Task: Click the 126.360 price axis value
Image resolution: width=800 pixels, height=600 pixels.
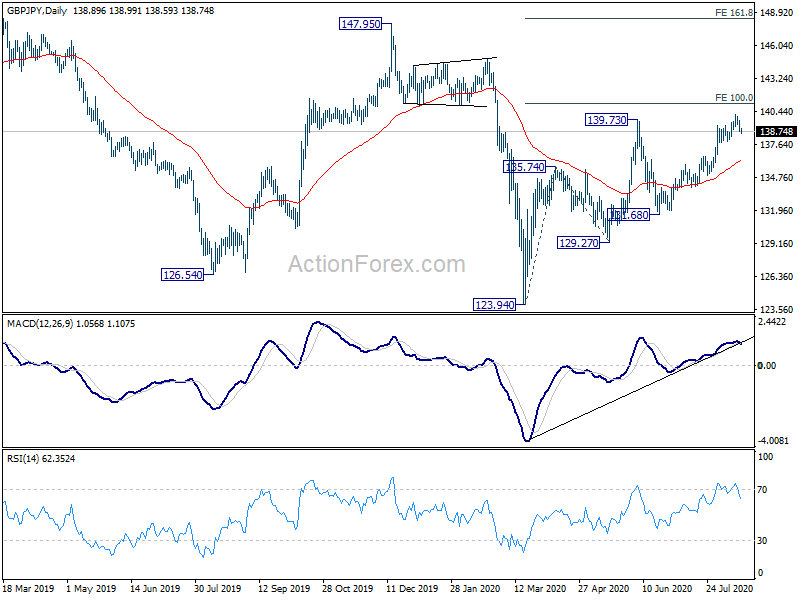Action: tap(776, 277)
